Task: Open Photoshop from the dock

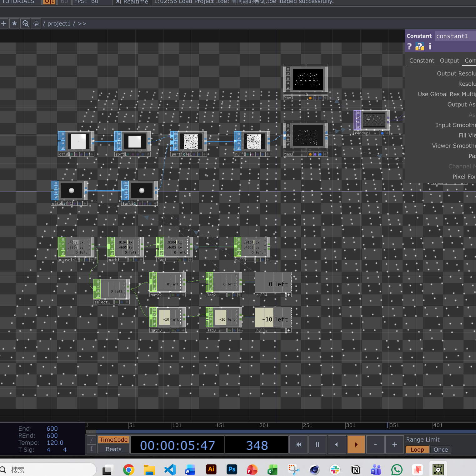Action: [232, 469]
